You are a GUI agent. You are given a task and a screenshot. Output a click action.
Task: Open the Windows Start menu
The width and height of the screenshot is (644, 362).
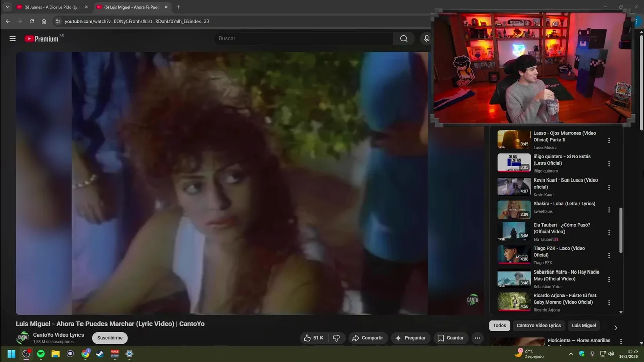pyautogui.click(x=11, y=354)
